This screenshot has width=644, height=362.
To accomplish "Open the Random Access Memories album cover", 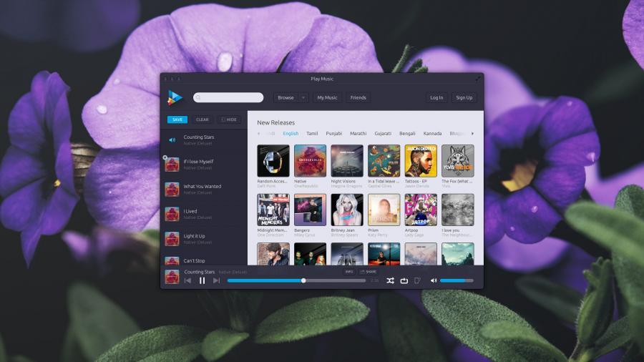I will point(273,161).
